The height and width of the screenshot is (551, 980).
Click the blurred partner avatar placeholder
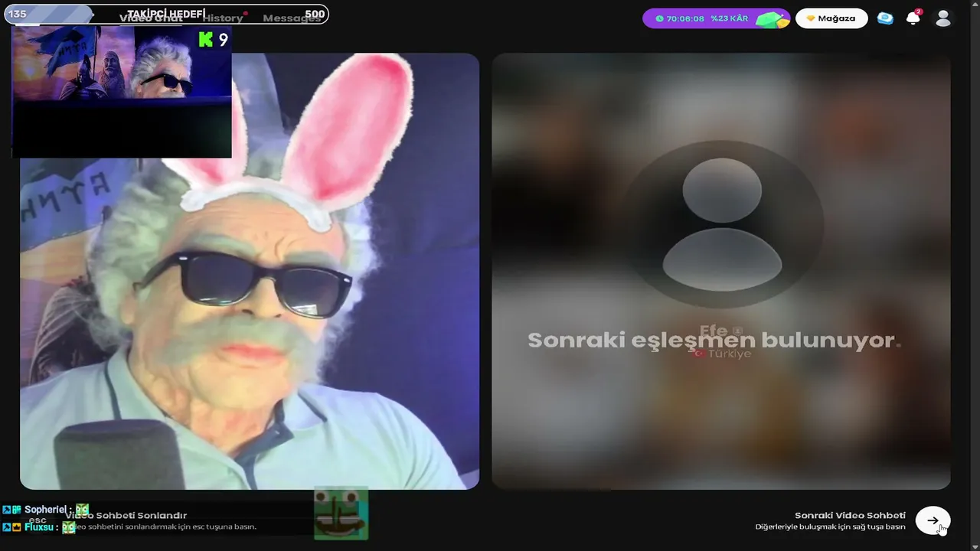(x=722, y=224)
